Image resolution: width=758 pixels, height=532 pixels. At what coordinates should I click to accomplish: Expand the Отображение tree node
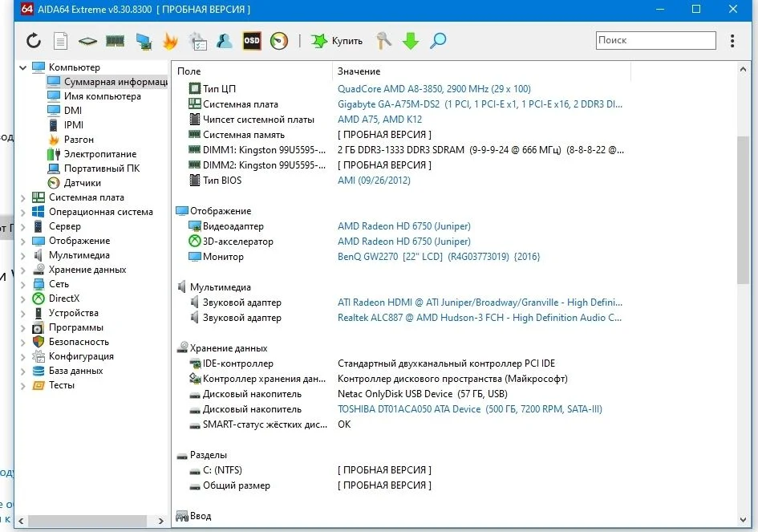point(22,241)
